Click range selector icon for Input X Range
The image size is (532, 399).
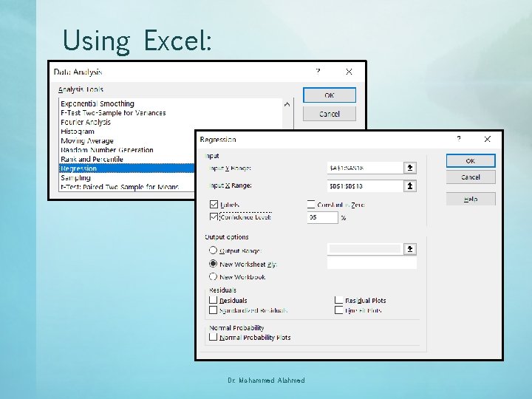tap(410, 186)
